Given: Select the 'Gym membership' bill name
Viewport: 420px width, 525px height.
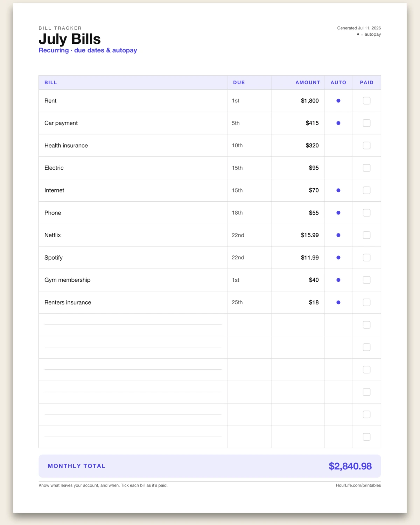Looking at the screenshot, I should tap(68, 280).
